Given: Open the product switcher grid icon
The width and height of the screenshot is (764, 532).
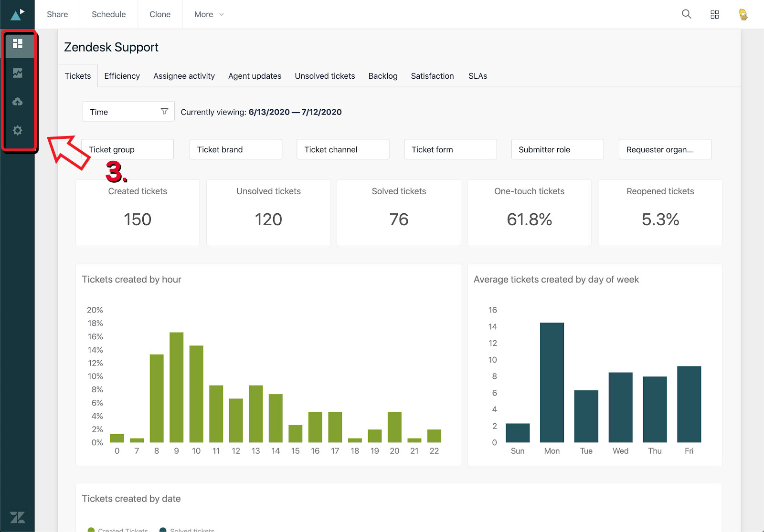Looking at the screenshot, I should click(x=715, y=14).
